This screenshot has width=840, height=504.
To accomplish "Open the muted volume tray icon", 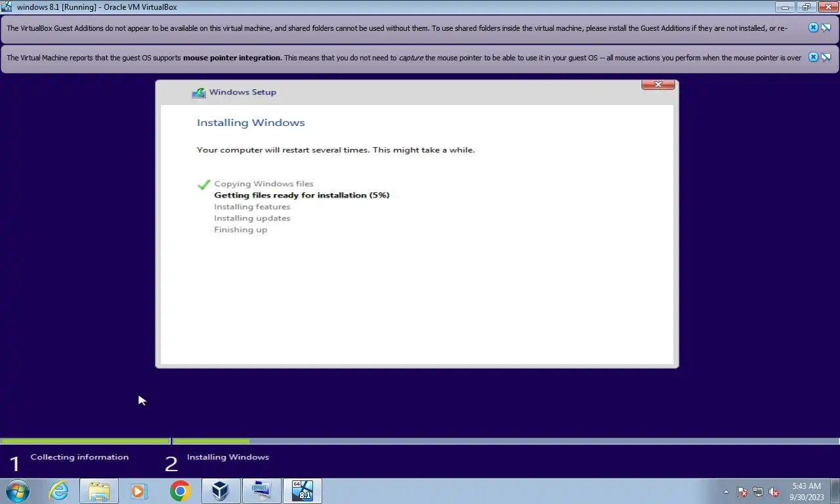I will pos(774,492).
